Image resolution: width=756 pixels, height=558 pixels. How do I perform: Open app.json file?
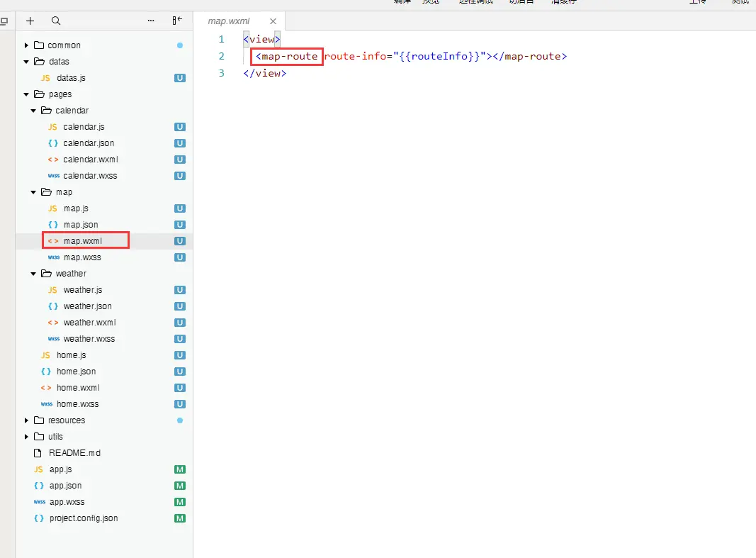[x=66, y=486]
